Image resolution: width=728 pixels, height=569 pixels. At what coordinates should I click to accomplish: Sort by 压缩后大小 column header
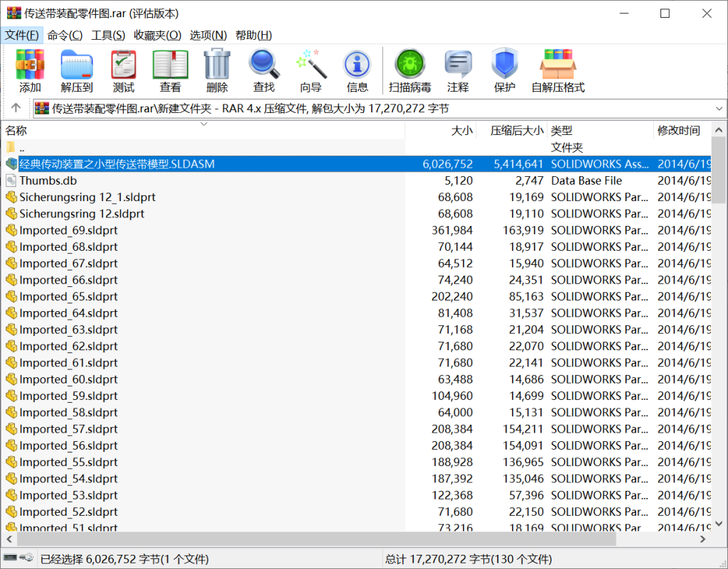pyautogui.click(x=516, y=131)
